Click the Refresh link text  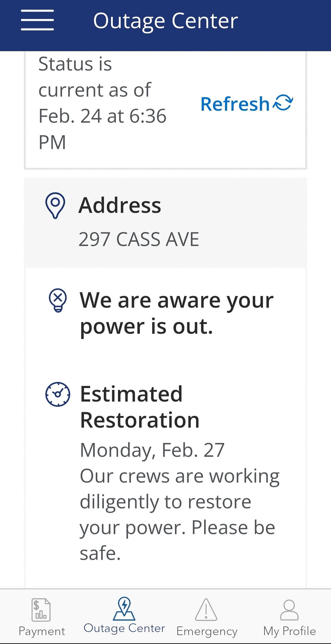[235, 104]
